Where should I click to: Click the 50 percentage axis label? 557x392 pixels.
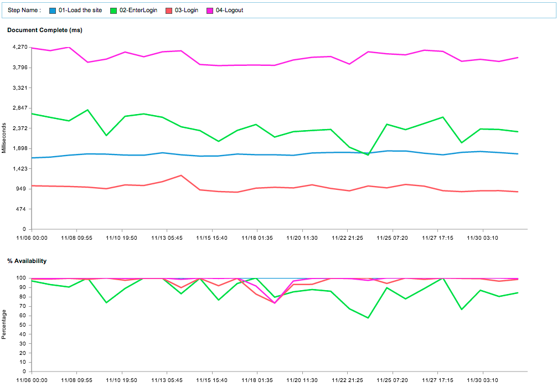pos(23,325)
